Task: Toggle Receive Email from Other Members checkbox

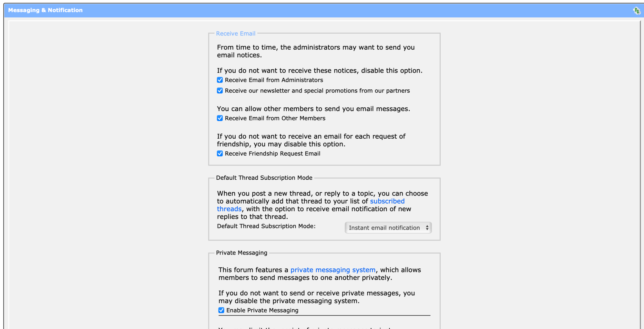Action: (x=220, y=118)
